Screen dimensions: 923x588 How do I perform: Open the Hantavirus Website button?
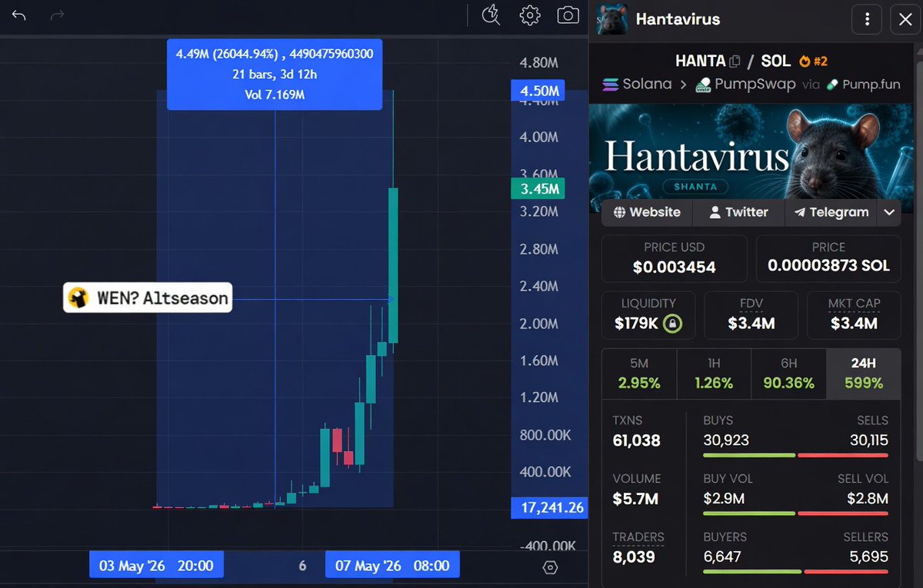point(647,212)
